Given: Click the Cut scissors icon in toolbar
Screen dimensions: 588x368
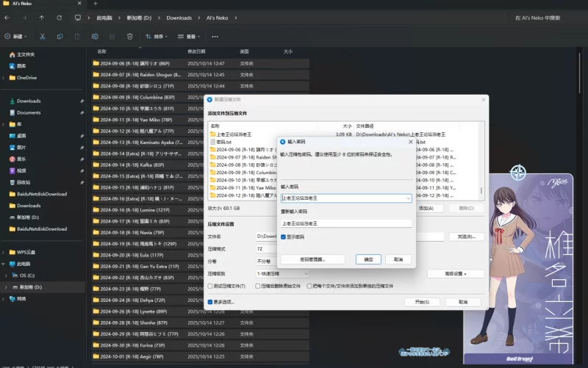Looking at the screenshot, I should (42, 36).
